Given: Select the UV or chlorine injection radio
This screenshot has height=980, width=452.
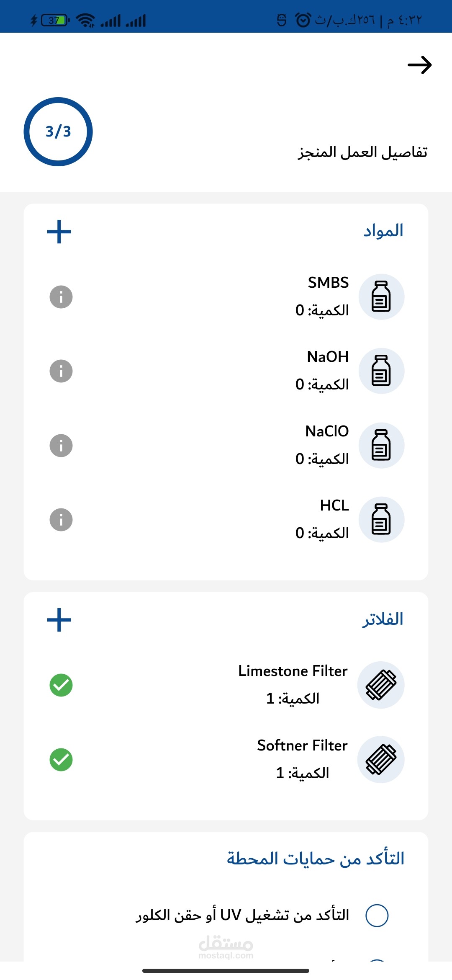Looking at the screenshot, I should tap(377, 915).
